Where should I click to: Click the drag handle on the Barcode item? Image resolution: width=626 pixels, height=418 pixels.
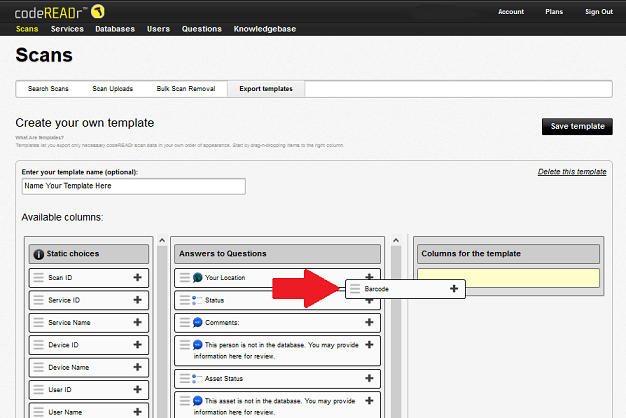355,289
